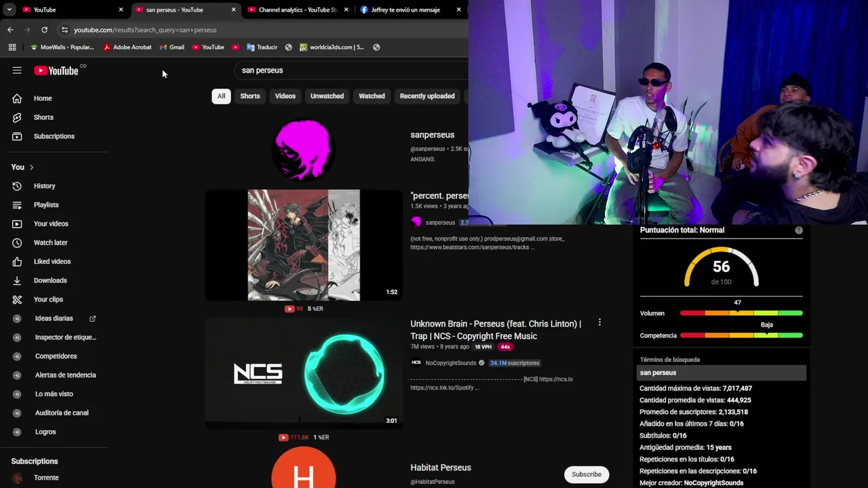Image resolution: width=868 pixels, height=488 pixels.
Task: Open the sanperseus pink avatar thumbnail
Action: (303, 150)
